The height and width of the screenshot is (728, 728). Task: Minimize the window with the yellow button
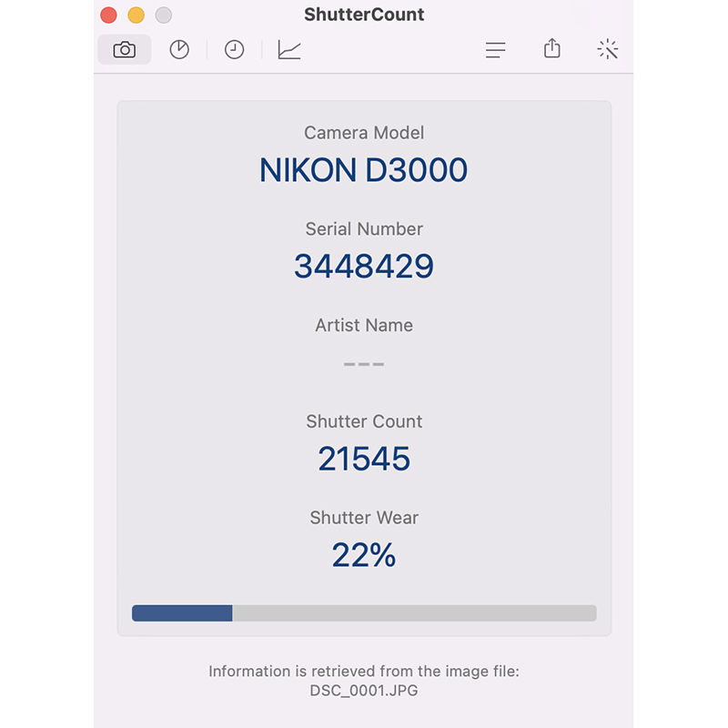(x=136, y=15)
